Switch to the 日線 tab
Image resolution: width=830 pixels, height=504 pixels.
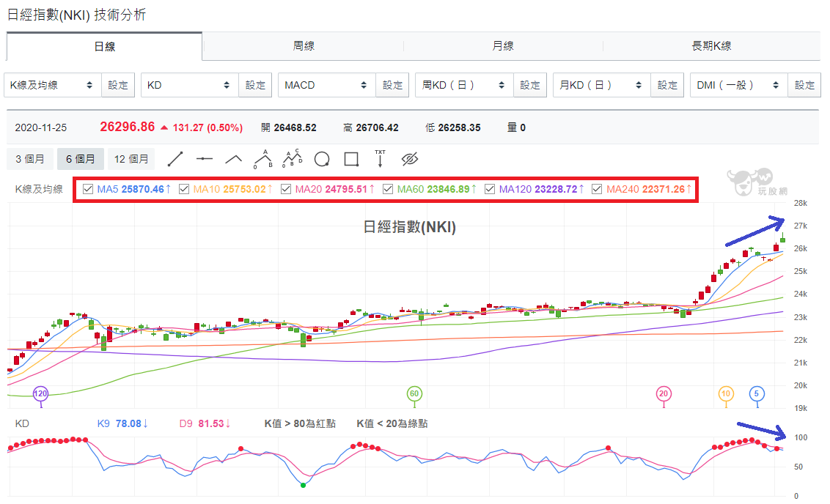point(104,47)
